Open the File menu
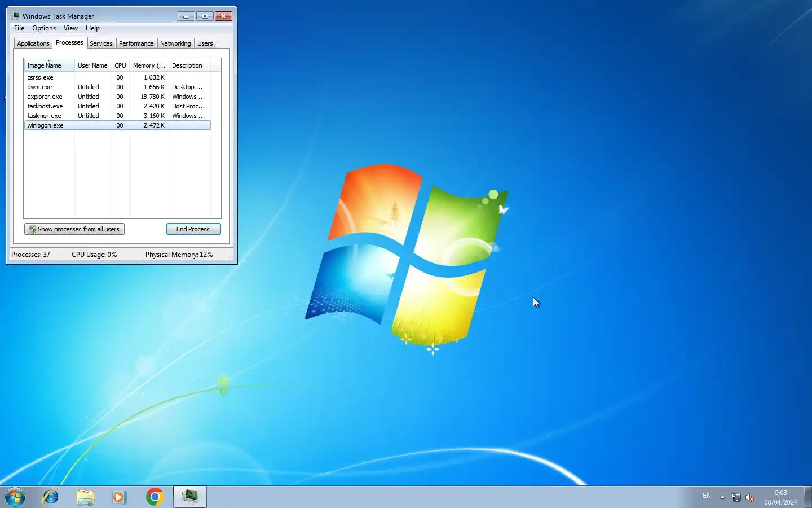Screen dimensions: 812x508 (19, 28)
